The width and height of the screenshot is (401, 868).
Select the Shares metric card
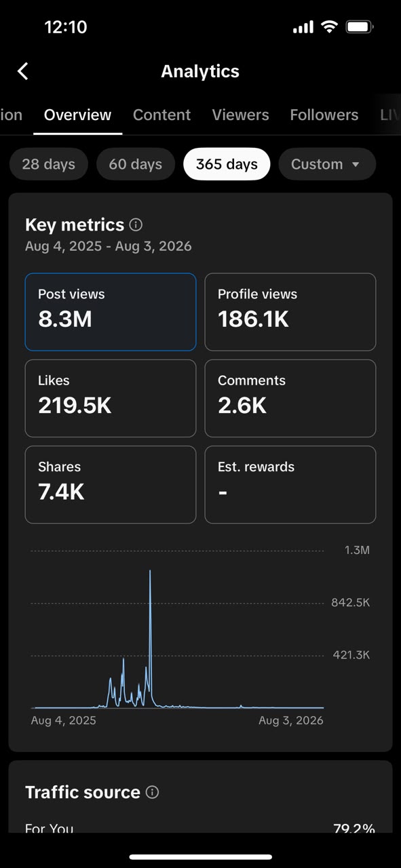pos(111,484)
